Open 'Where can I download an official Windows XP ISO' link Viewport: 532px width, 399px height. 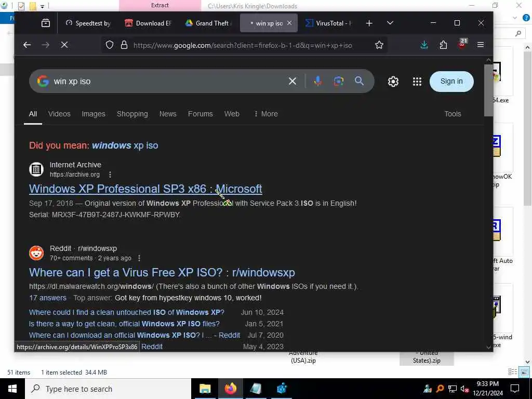pyautogui.click(x=135, y=335)
